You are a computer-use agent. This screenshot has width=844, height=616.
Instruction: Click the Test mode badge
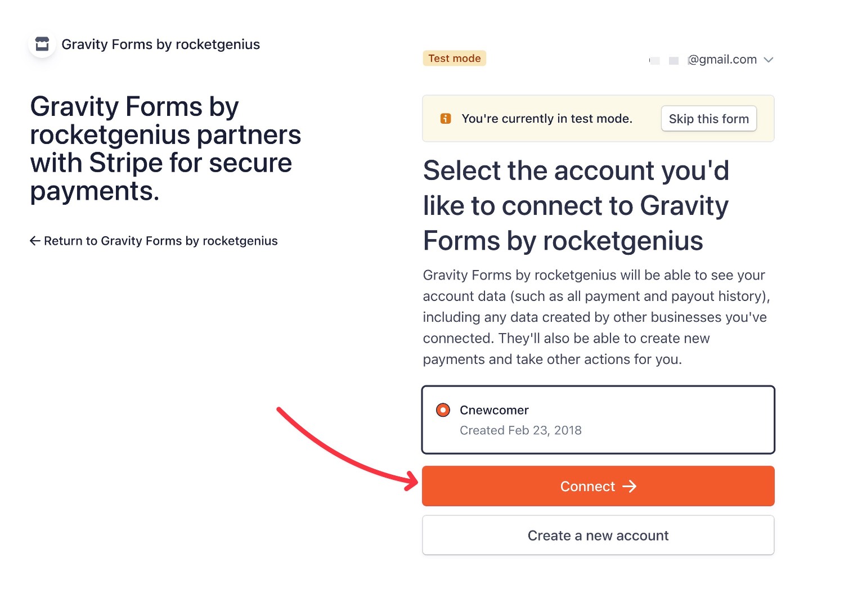coord(454,58)
